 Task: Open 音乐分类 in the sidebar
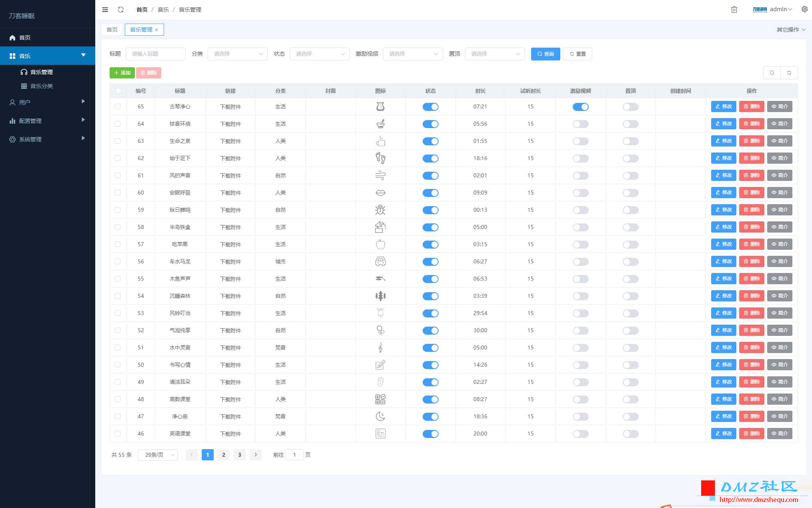48,86
